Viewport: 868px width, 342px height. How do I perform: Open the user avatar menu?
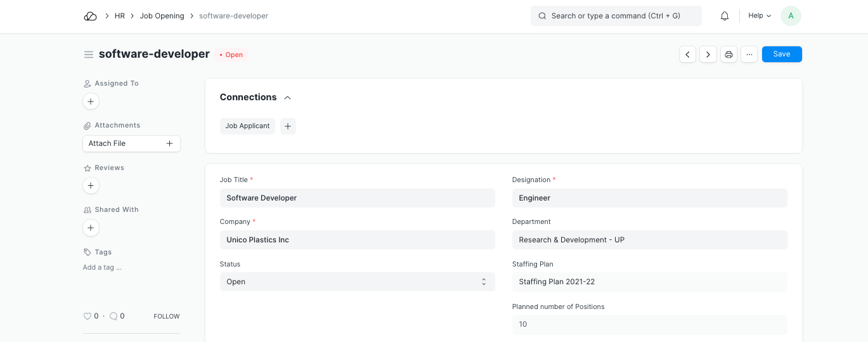pos(791,16)
